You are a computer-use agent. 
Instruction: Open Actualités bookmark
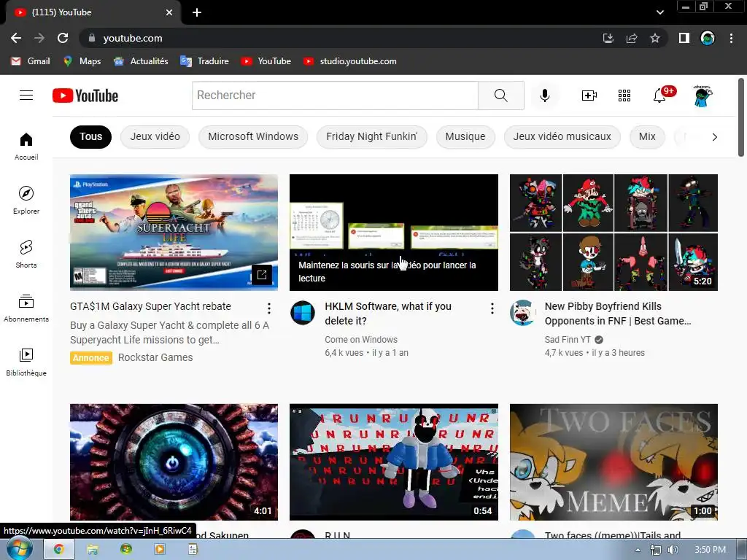point(141,61)
